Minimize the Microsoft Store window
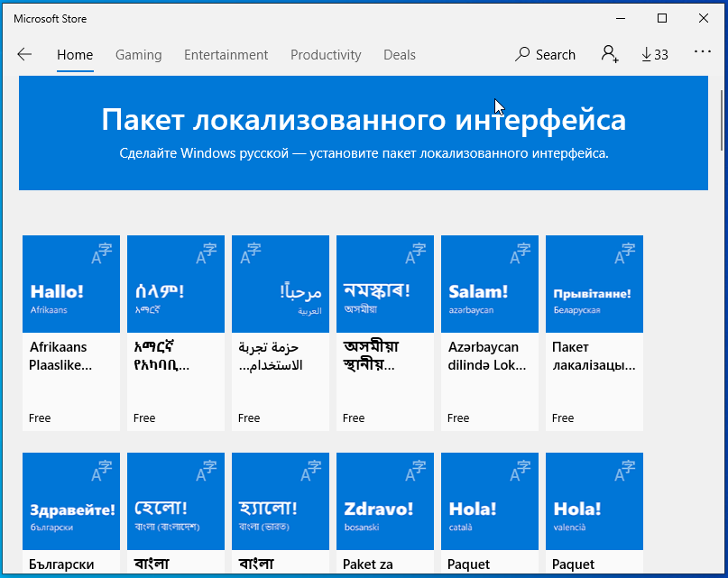This screenshot has width=728, height=578. 621,19
